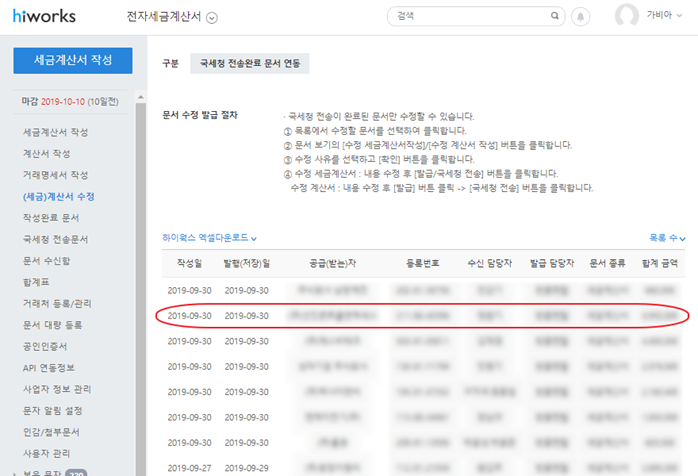698x476 pixels.
Task: Click the 수신 담당자 column header
Action: 490,263
